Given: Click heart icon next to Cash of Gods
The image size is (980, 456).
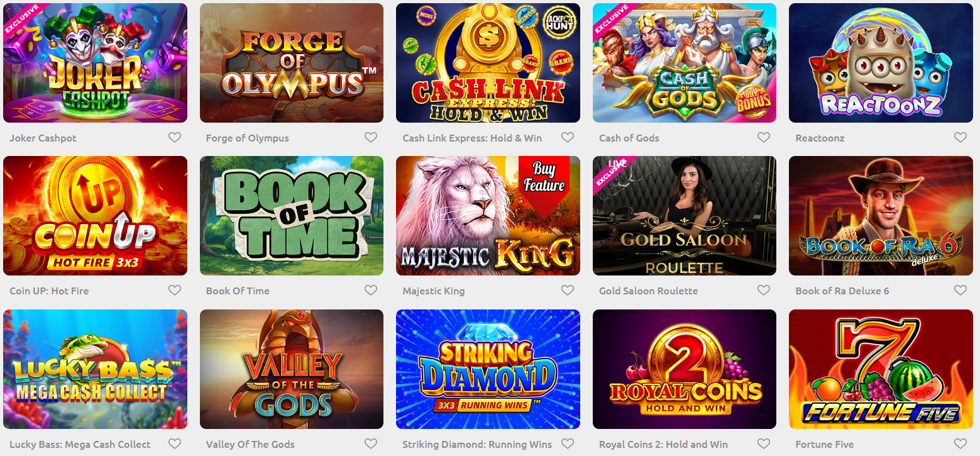Looking at the screenshot, I should (764, 137).
